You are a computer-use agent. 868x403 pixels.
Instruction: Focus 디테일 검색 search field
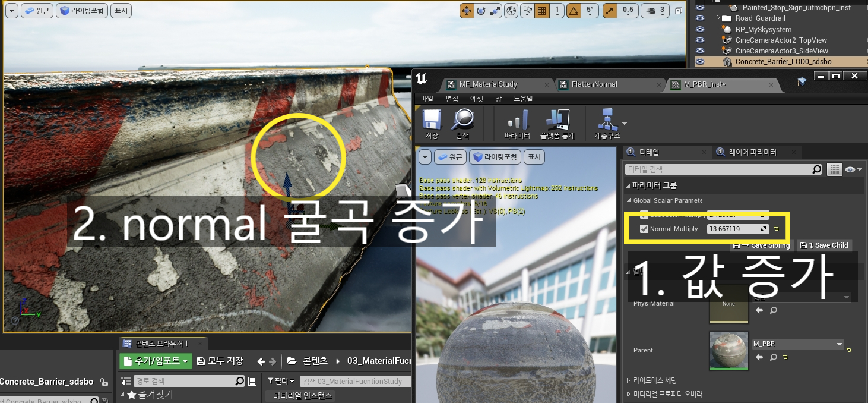pos(724,169)
